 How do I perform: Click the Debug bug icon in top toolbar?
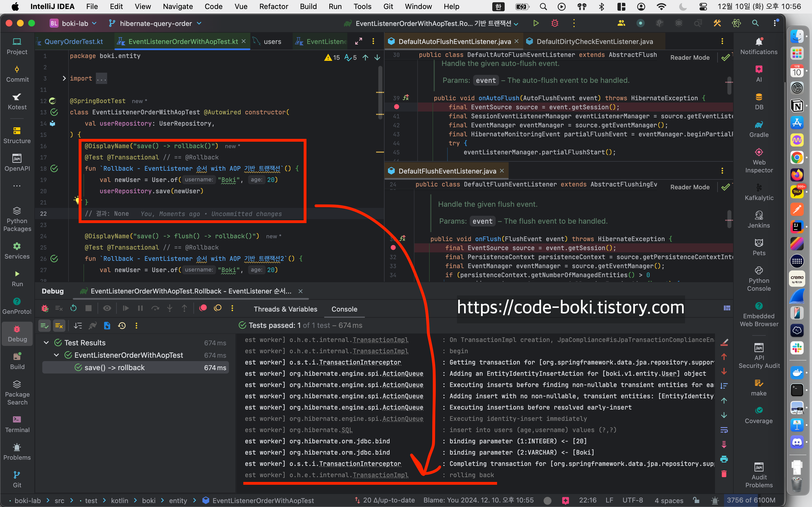click(555, 23)
